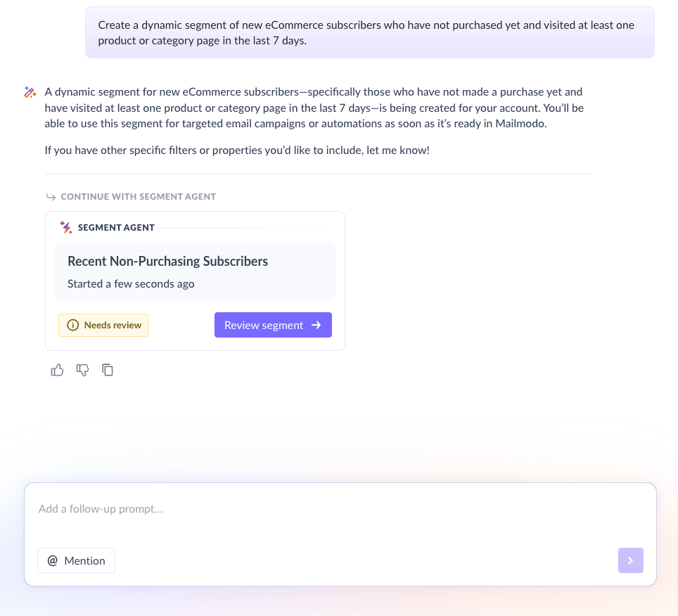The image size is (678, 616).
Task: Click the SEGMENT AGENT header label
Action: coord(117,227)
